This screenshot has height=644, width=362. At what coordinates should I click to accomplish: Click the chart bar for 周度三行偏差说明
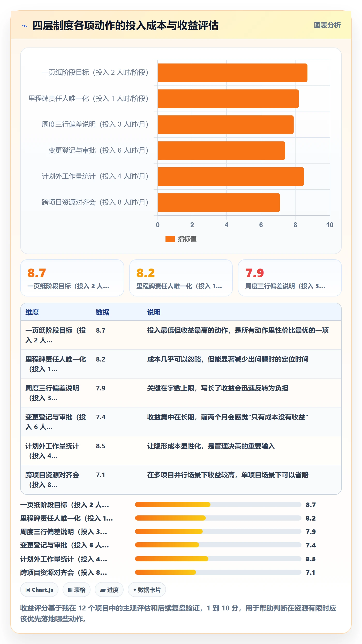(x=225, y=125)
